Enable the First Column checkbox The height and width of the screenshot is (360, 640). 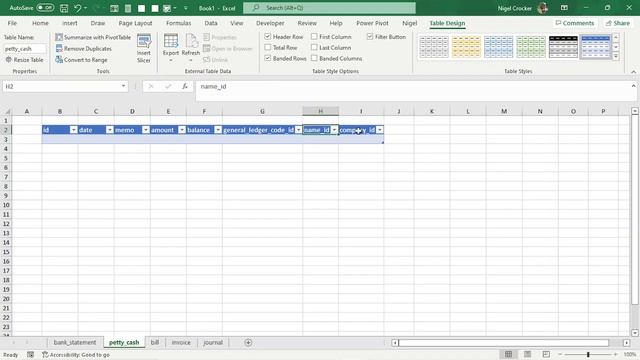coord(314,37)
